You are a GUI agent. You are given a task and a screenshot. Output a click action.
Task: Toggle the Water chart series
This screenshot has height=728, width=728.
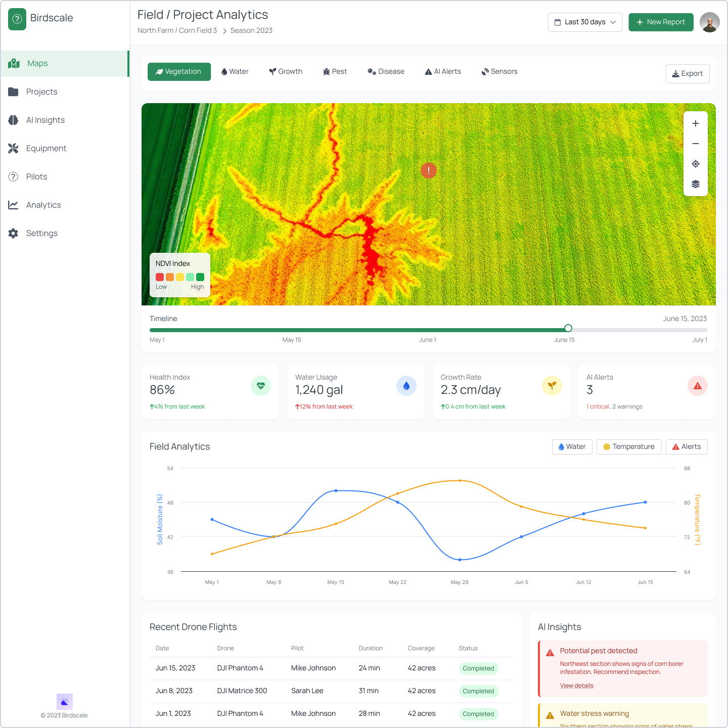[x=572, y=447]
